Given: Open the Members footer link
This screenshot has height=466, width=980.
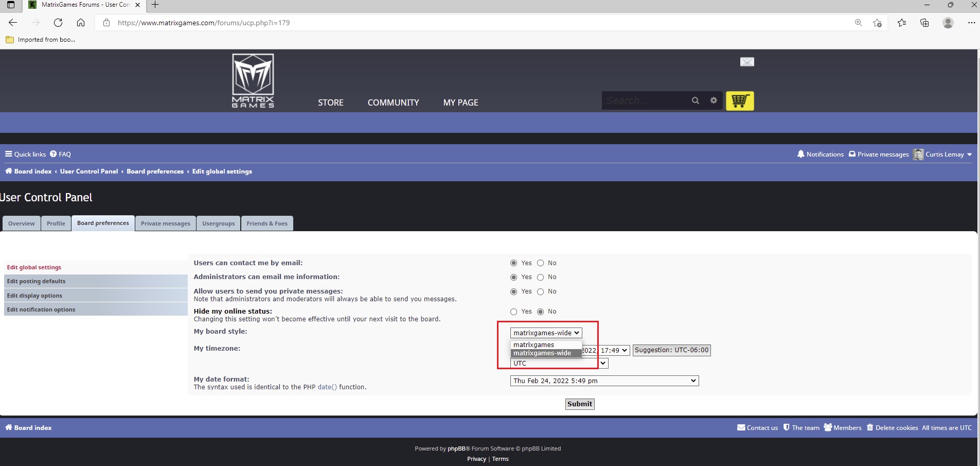Looking at the screenshot, I should [x=843, y=427].
